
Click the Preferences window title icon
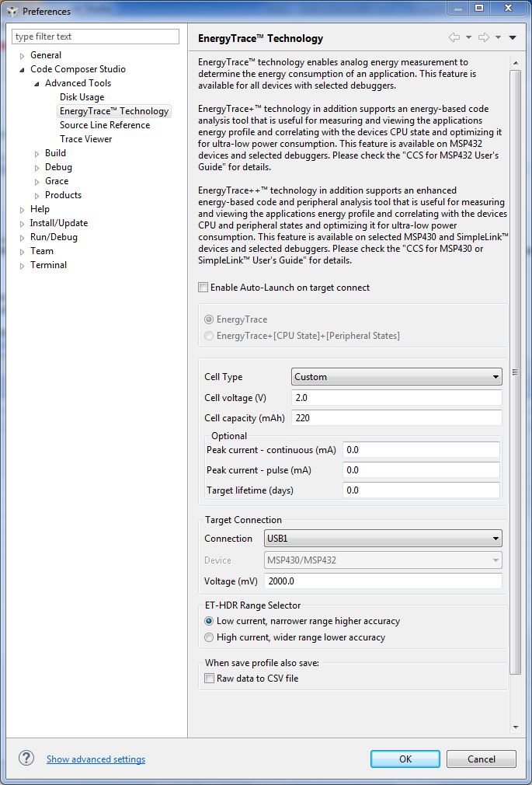[x=12, y=11]
